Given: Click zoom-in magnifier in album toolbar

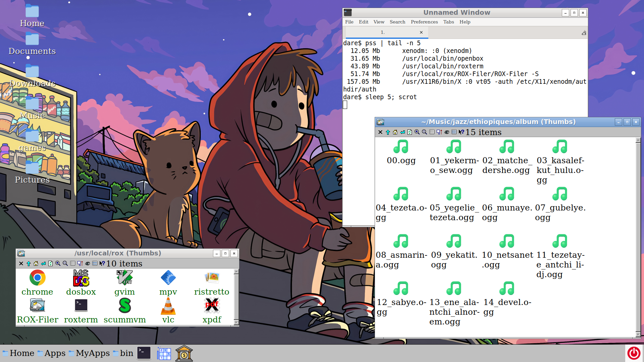Looking at the screenshot, I should click(417, 132).
